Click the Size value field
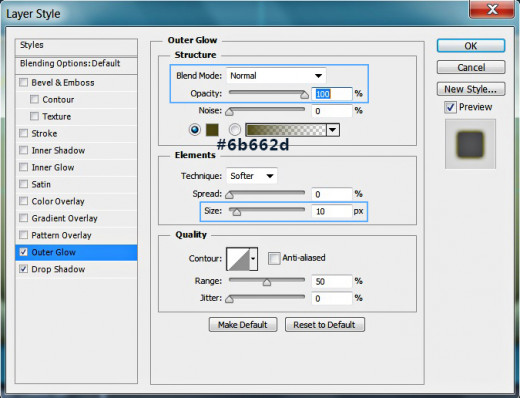Screen dimensions: 520x398 [x=332, y=211]
